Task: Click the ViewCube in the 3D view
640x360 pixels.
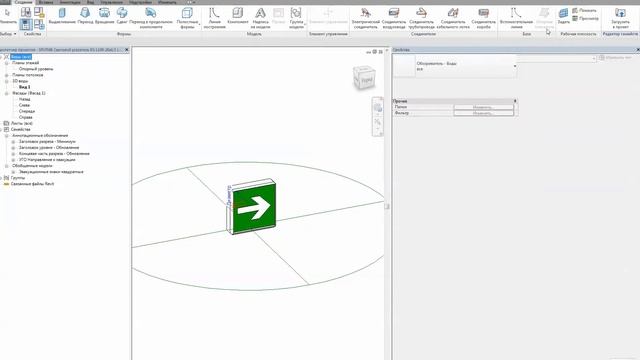Action: click(x=364, y=78)
